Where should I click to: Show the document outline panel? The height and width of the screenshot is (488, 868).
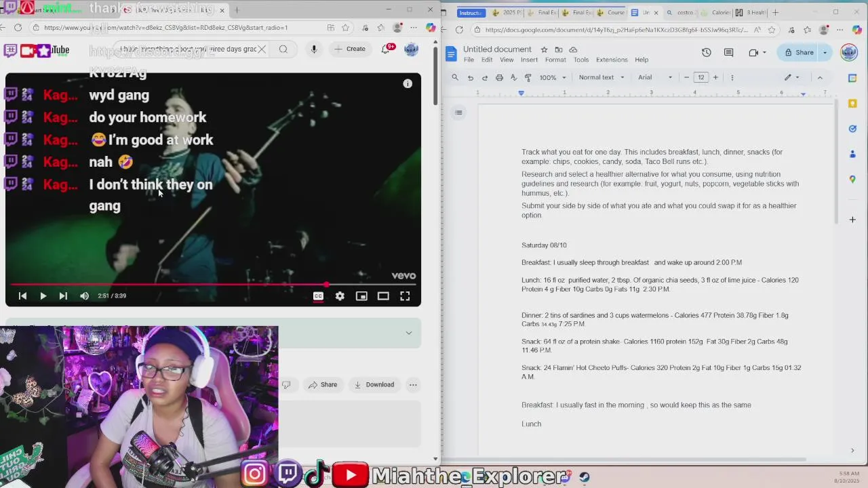tap(459, 113)
